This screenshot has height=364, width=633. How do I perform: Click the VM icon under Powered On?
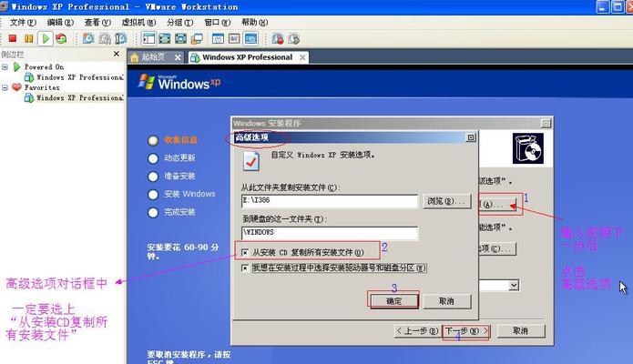[x=29, y=77]
